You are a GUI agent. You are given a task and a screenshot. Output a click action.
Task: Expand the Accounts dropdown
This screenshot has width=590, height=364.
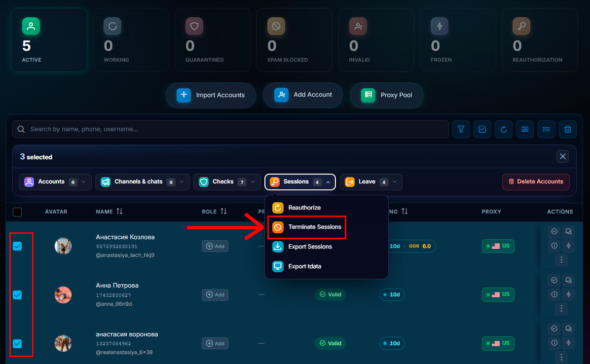coord(55,182)
